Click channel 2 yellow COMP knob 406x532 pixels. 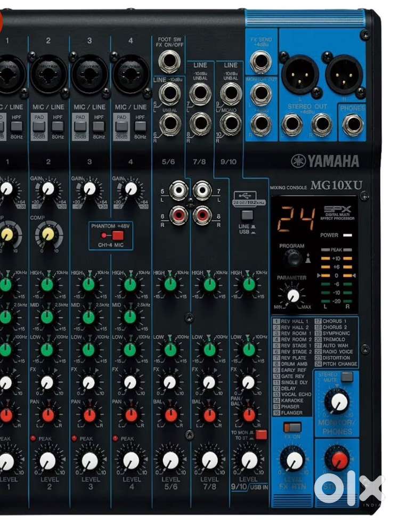point(48,233)
